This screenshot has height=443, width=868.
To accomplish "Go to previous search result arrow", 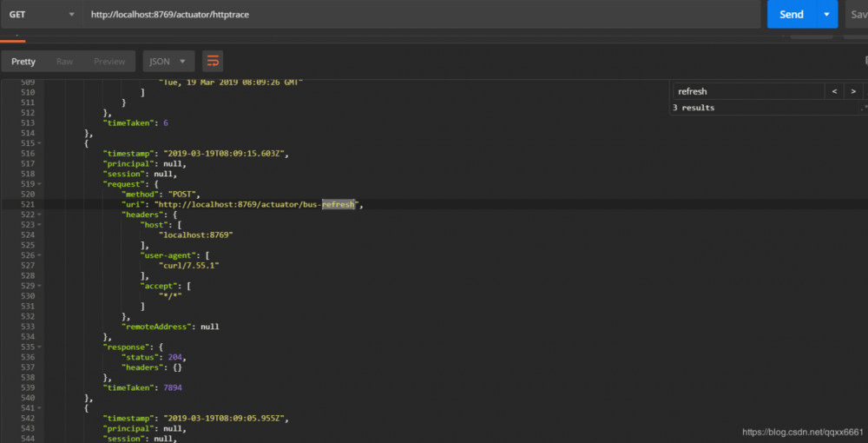I will [834, 91].
